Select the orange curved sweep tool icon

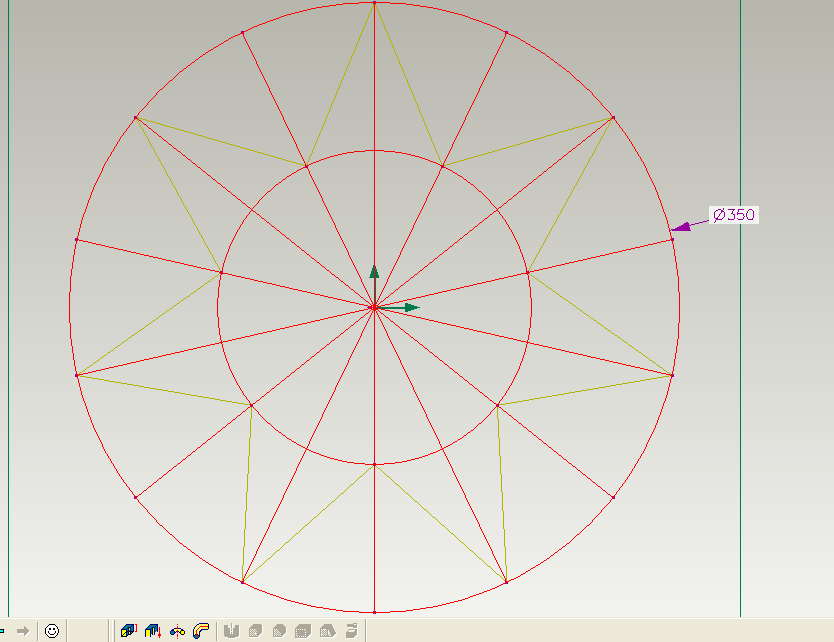point(200,630)
